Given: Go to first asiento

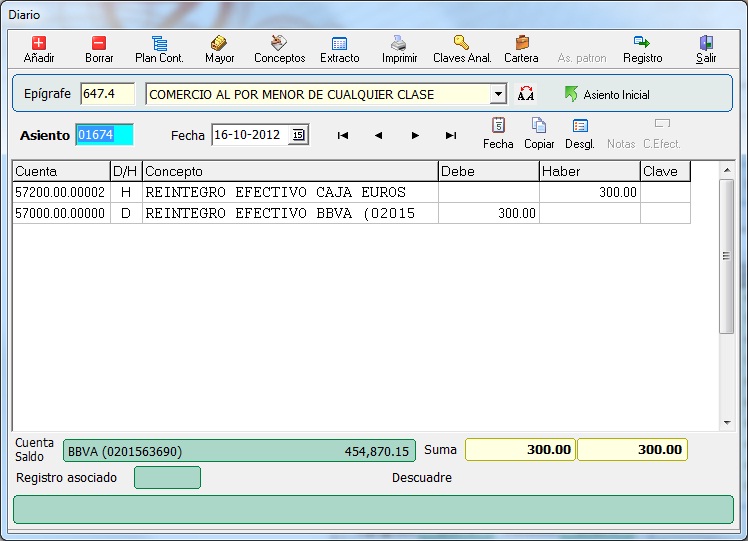Looking at the screenshot, I should click(343, 135).
